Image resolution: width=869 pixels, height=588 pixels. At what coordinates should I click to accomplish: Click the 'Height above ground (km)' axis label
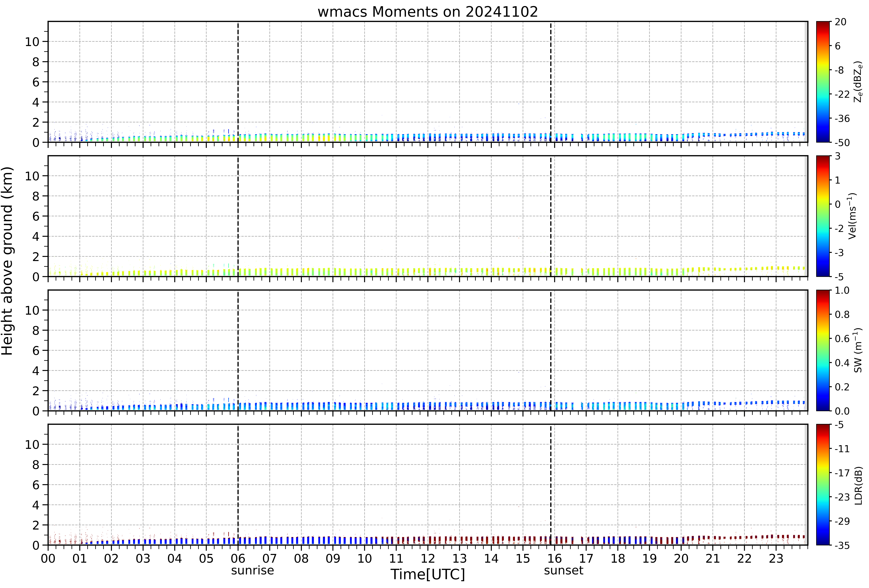pos(7,261)
